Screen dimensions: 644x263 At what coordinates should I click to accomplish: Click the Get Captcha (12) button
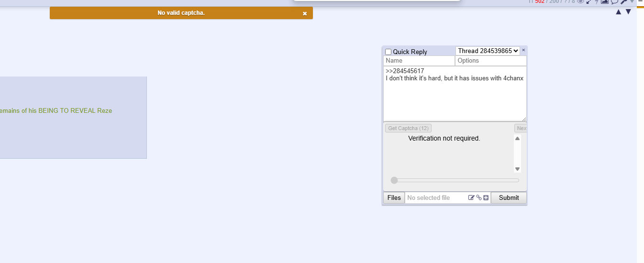[x=408, y=128]
